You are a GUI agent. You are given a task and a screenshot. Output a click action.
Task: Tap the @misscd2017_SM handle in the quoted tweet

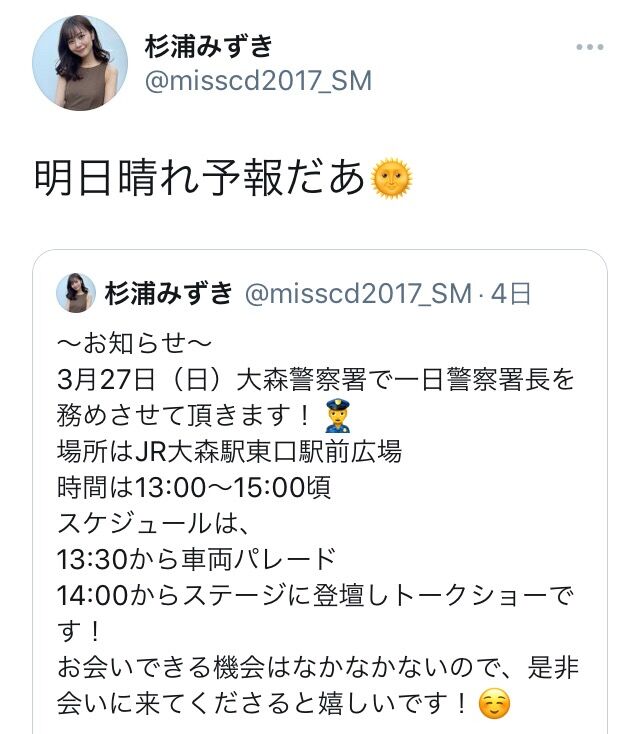[358, 294]
